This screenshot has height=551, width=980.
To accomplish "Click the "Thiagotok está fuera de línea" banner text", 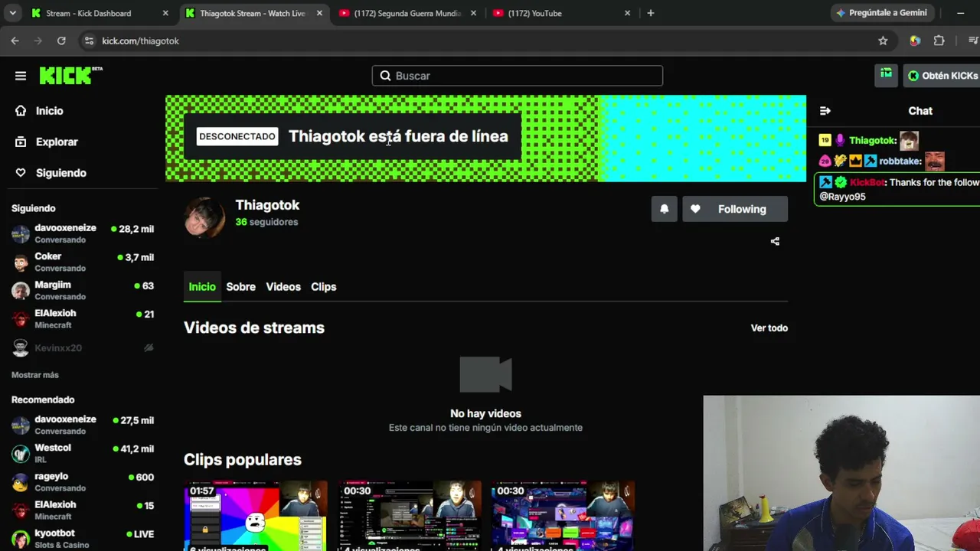I will (398, 136).
